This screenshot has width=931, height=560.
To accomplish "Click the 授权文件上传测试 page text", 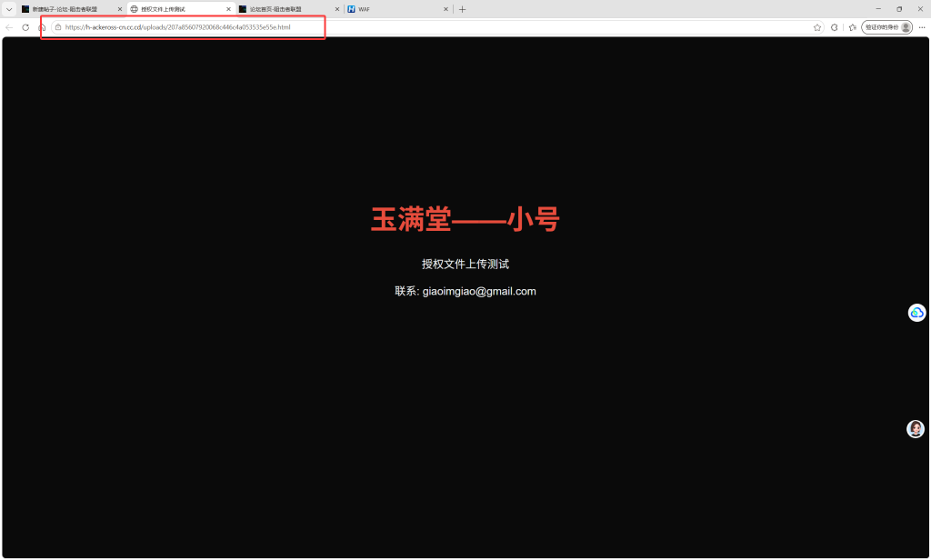I will [x=465, y=265].
